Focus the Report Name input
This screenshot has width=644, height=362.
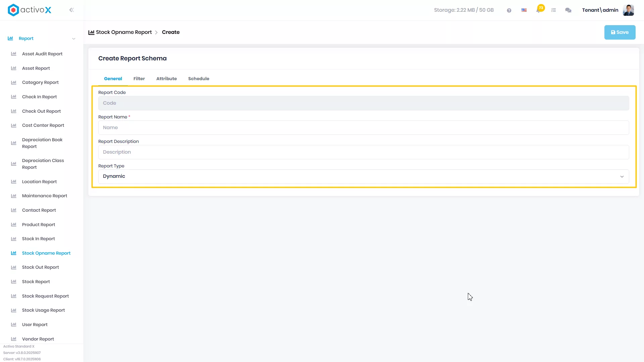[363, 127]
